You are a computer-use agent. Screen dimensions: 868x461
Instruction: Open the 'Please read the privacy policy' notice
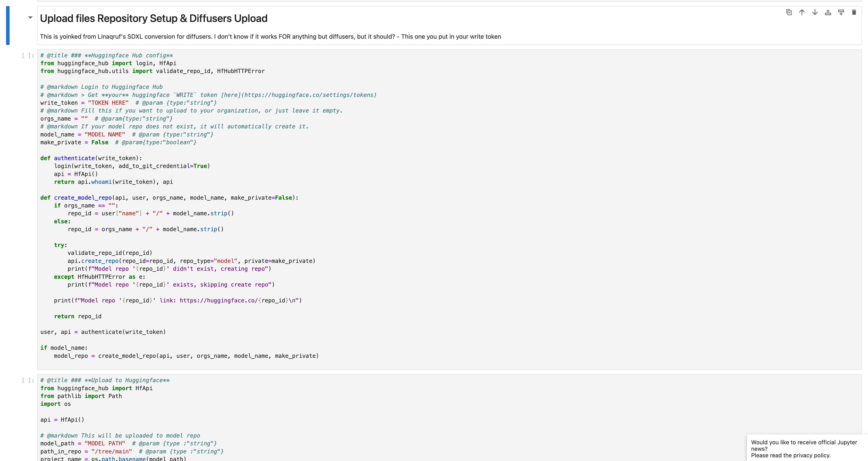[x=791, y=455]
